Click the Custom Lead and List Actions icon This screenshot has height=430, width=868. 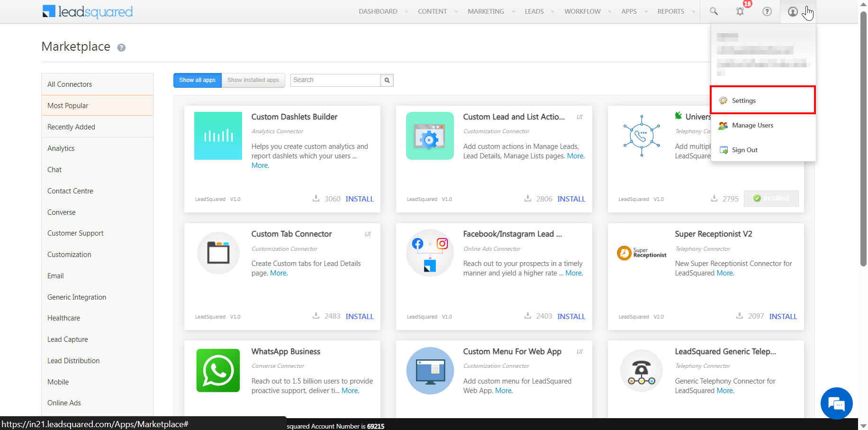pos(430,136)
